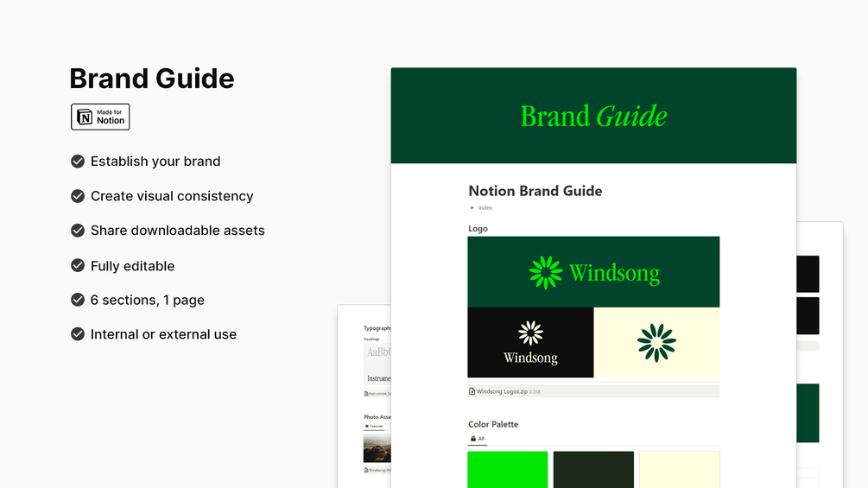This screenshot has height=488, width=868.
Task: Expand the Index toggle
Action: point(472,208)
